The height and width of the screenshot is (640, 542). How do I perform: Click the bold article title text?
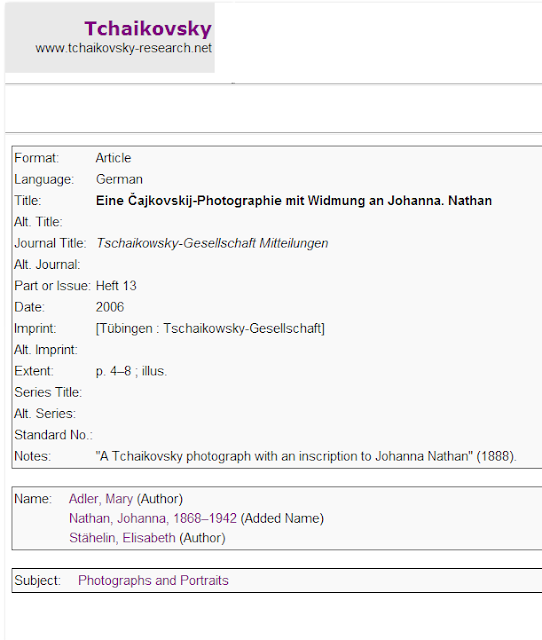click(x=294, y=201)
